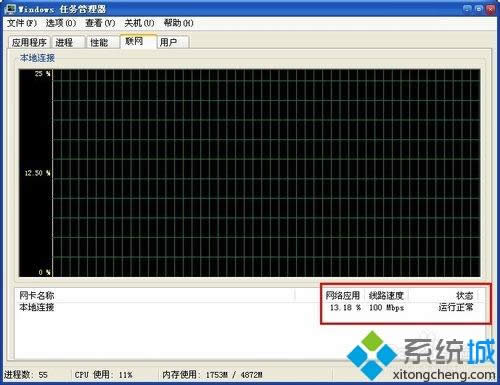Sort by 线路速度 column header

386,295
